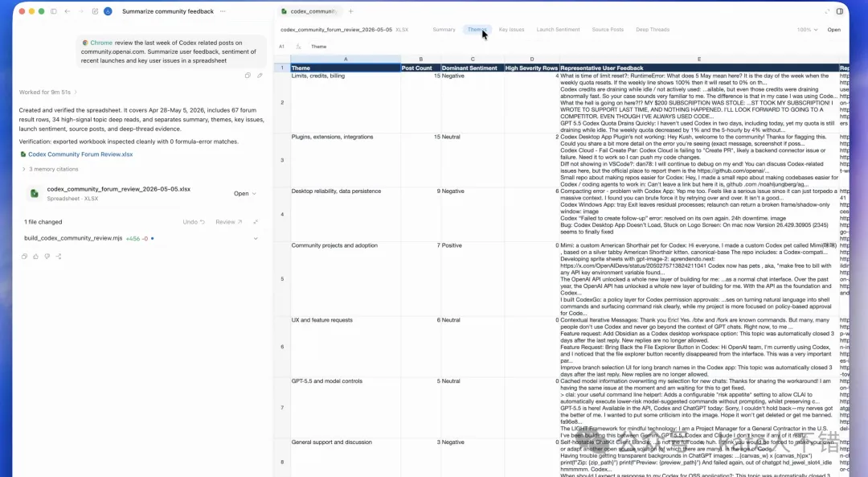Click codex_community_forum_review_2026-05-05.xlsx file card name
The height and width of the screenshot is (477, 868).
point(118,189)
